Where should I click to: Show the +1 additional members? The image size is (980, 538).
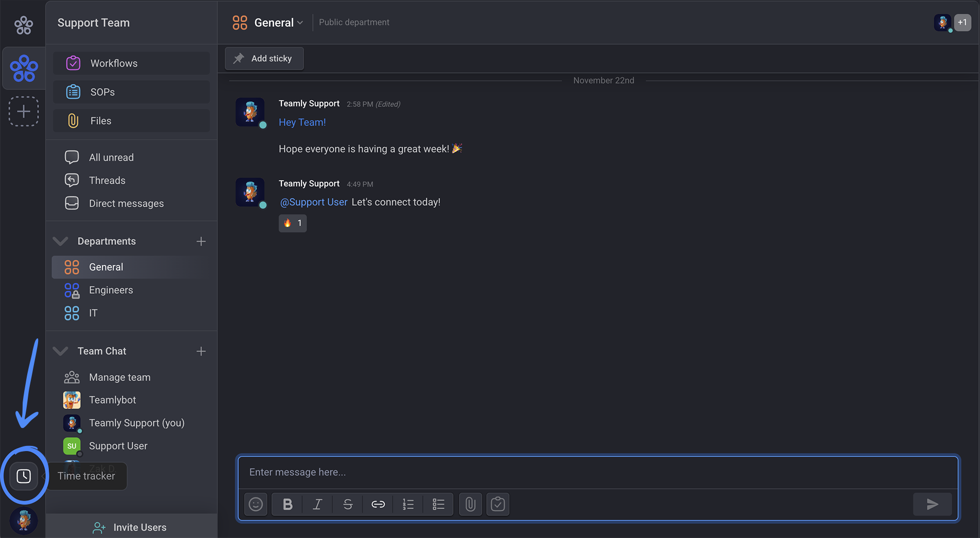[x=963, y=23]
